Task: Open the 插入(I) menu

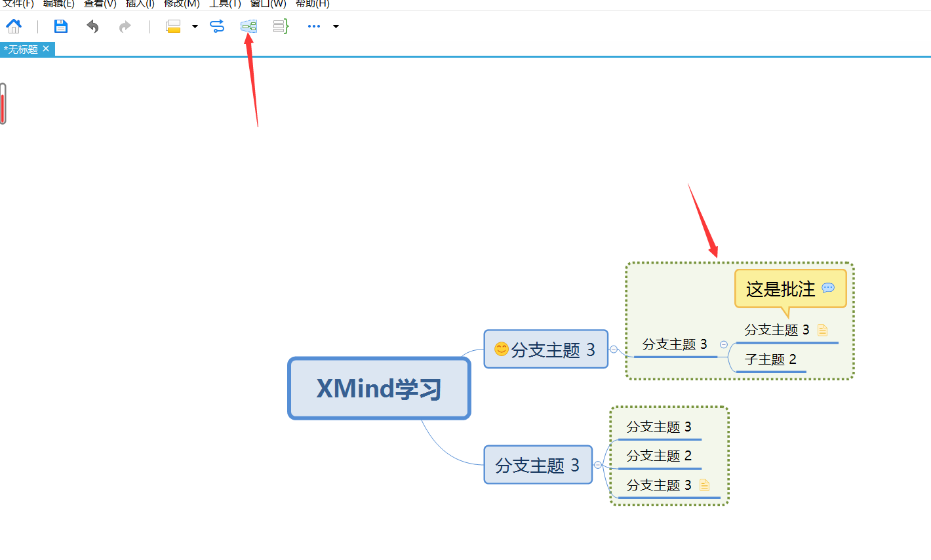Action: 140,4
